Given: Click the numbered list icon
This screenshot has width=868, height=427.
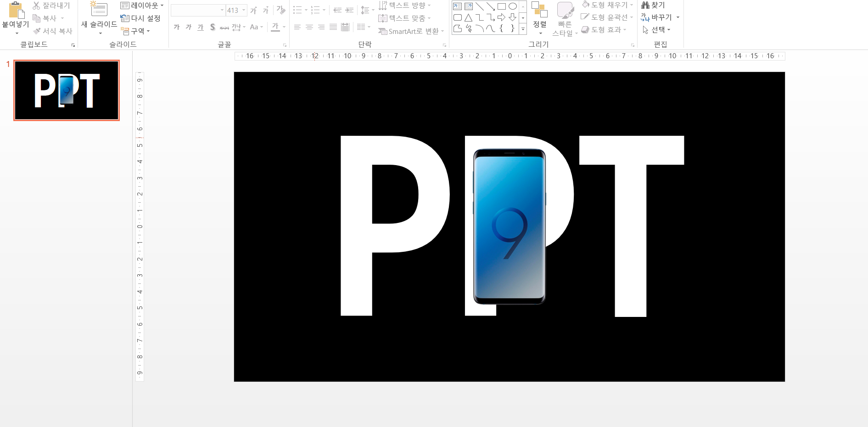Looking at the screenshot, I should pos(315,10).
